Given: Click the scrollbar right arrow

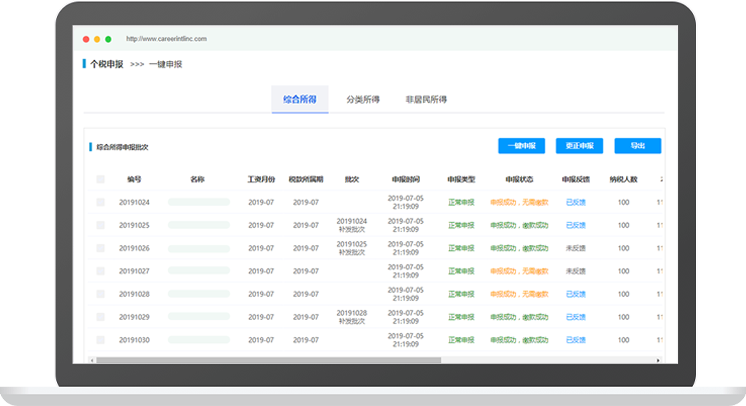Looking at the screenshot, I should coord(659,360).
